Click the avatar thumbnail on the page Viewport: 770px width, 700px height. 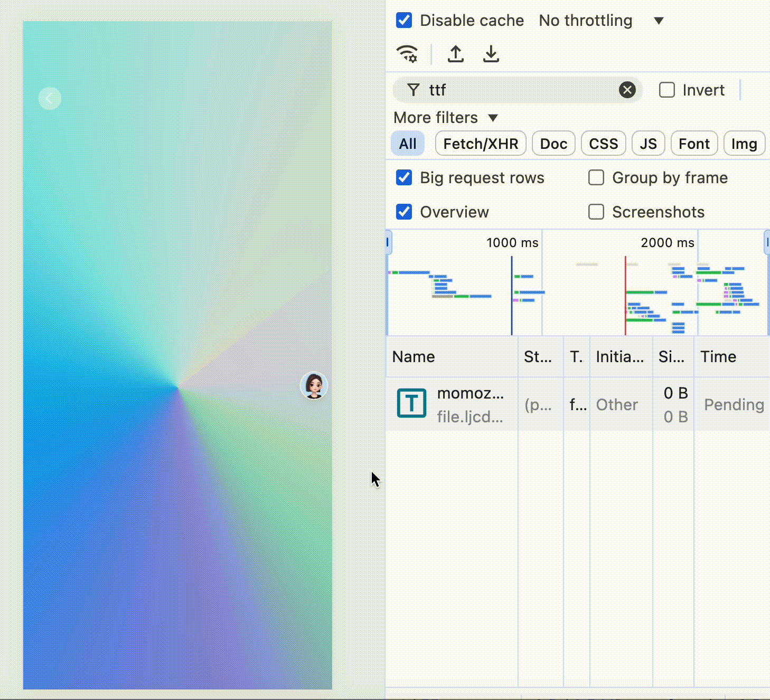coord(314,386)
